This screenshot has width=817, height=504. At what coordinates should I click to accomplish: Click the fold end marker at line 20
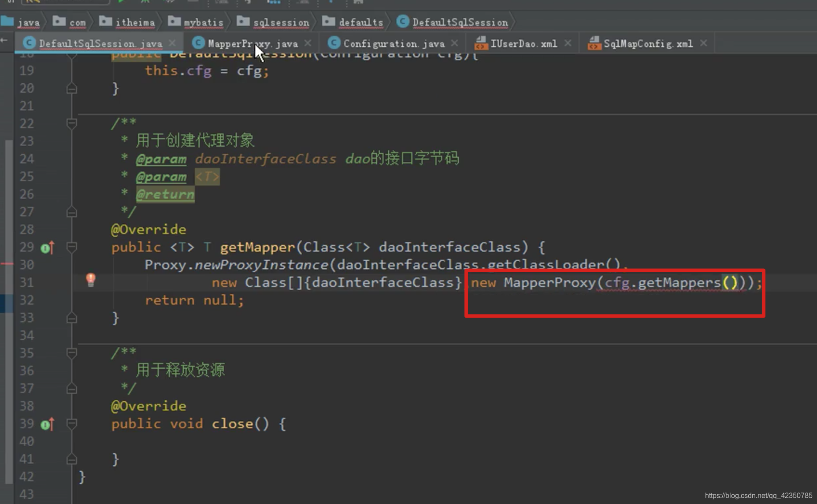click(71, 89)
